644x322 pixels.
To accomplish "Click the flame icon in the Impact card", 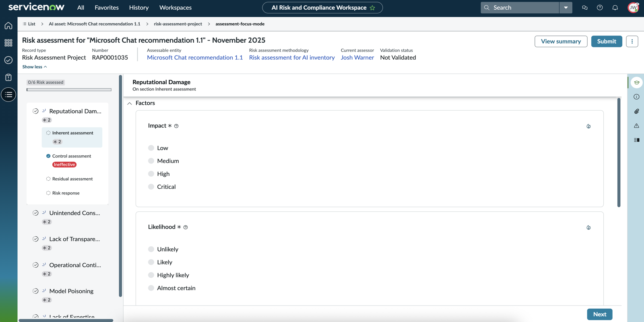I will 588,126.
